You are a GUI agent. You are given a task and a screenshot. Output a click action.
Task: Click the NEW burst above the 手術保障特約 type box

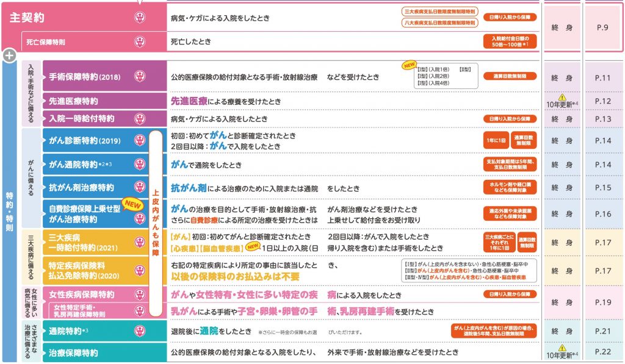click(x=407, y=66)
